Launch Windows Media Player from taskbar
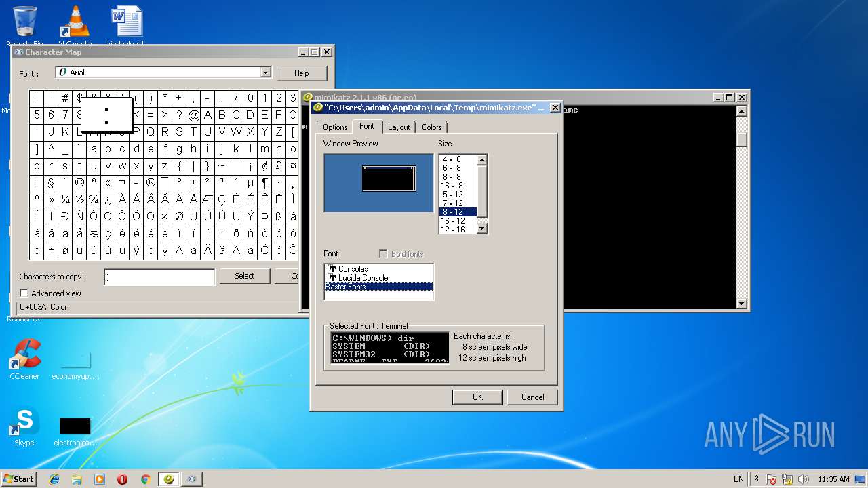This screenshot has width=868, height=488. [100, 479]
